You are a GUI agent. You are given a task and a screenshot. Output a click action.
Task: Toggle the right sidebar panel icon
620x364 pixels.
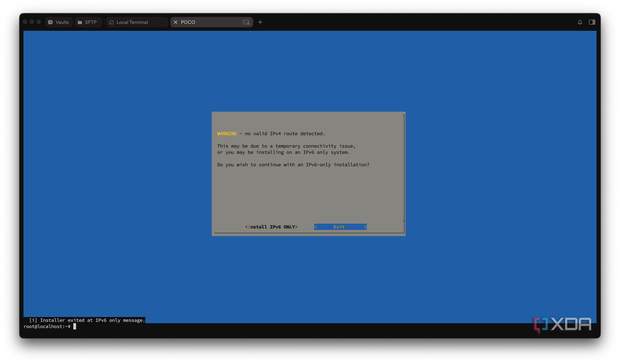(592, 22)
